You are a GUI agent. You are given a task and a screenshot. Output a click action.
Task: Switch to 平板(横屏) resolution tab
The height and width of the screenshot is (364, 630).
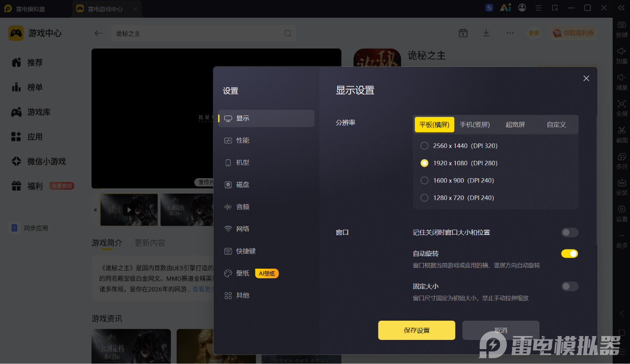click(434, 125)
